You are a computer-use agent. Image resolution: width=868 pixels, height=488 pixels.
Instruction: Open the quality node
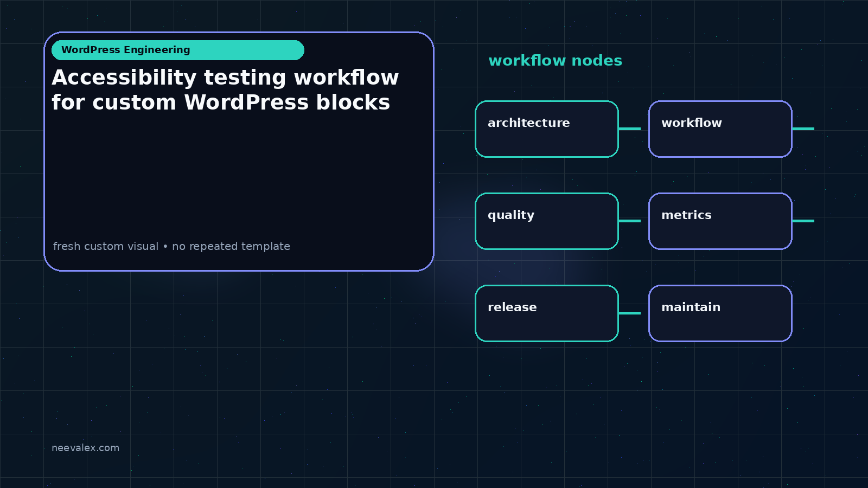547,221
